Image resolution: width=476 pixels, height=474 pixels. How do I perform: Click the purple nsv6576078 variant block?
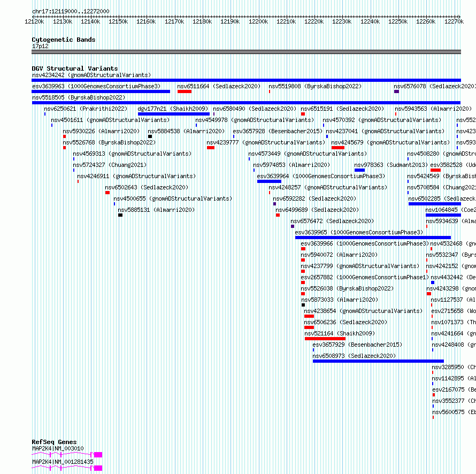click(396, 91)
